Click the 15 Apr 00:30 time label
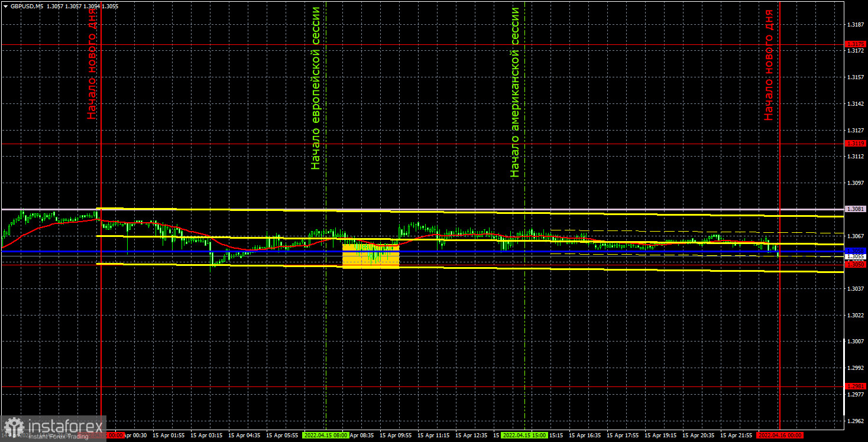This screenshot has height=442, width=868. (136, 435)
